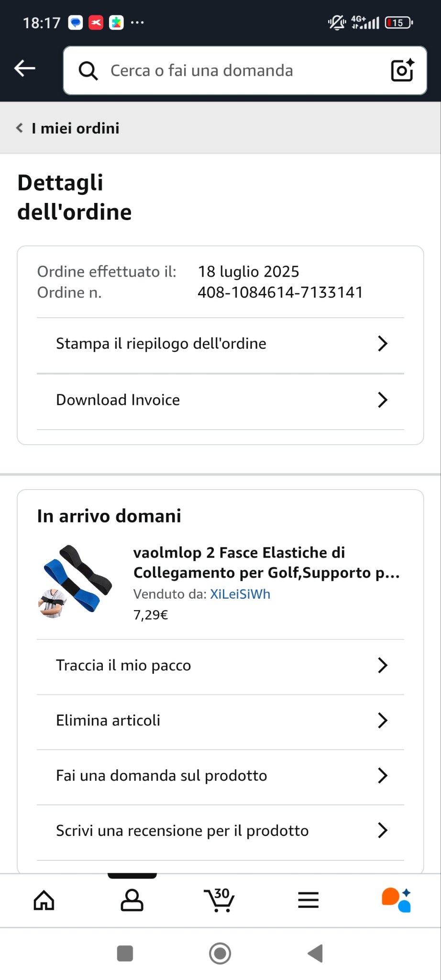441x980 pixels.
Task: Focus the Cerca o fai una domanda field
Action: 245,70
